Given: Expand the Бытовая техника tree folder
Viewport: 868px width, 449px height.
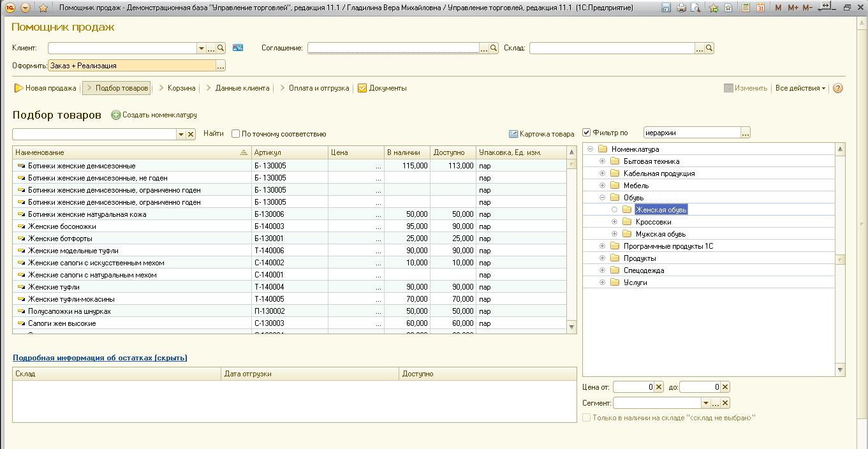Looking at the screenshot, I should [602, 161].
